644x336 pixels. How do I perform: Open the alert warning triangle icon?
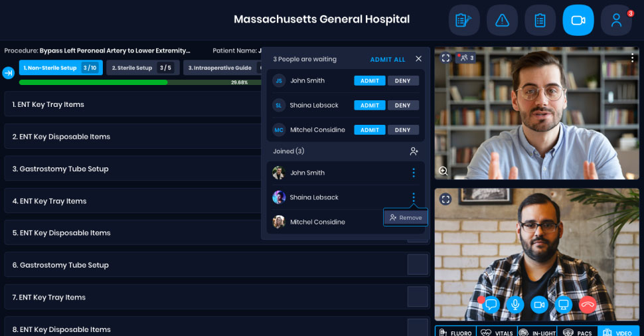tap(502, 21)
